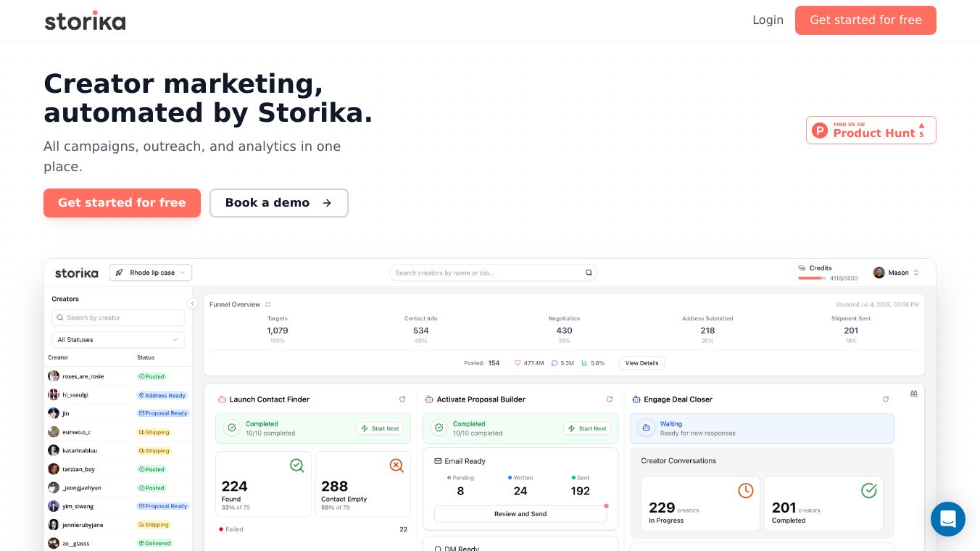The width and height of the screenshot is (980, 551).
Task: Click the Credits usage progress bar
Action: (x=813, y=278)
